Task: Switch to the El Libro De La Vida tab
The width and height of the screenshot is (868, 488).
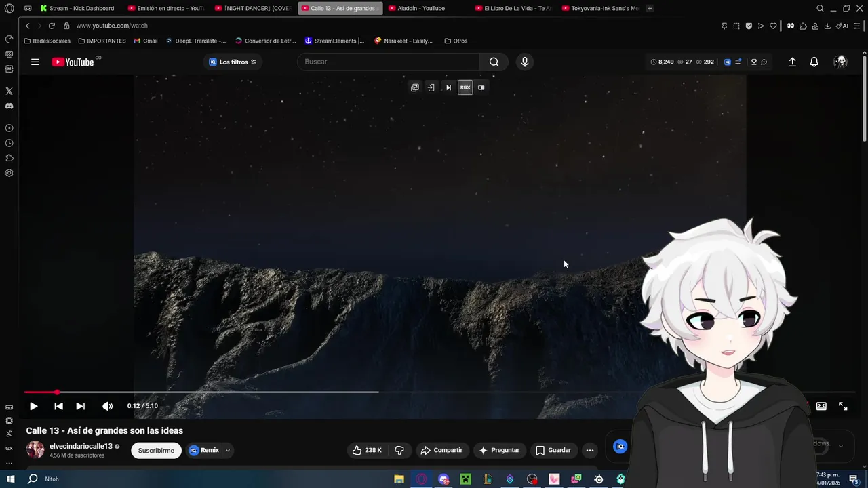Action: pyautogui.click(x=514, y=8)
